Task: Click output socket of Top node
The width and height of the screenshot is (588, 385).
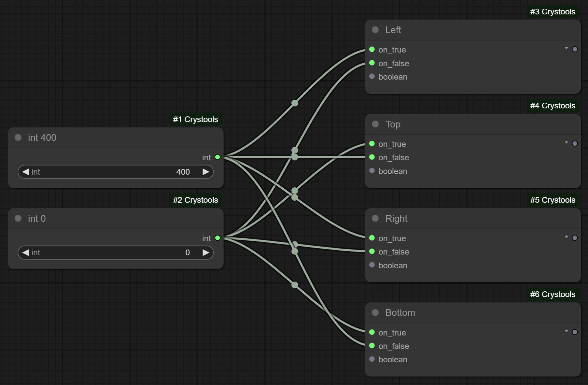Action: [575, 143]
